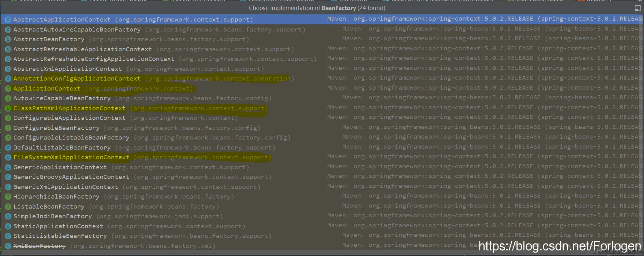Image resolution: width=644 pixels, height=256 pixels.
Task: Click the interface icon beside ApplicationContext
Action: 8,89
